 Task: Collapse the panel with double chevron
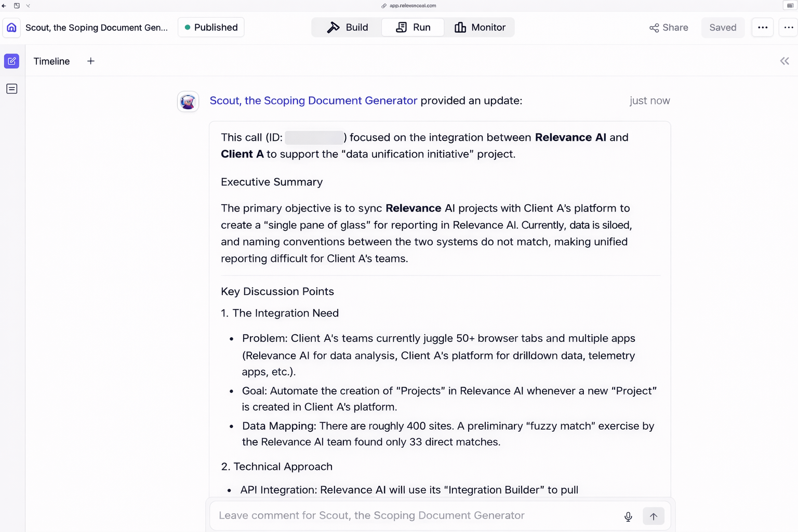click(x=784, y=61)
